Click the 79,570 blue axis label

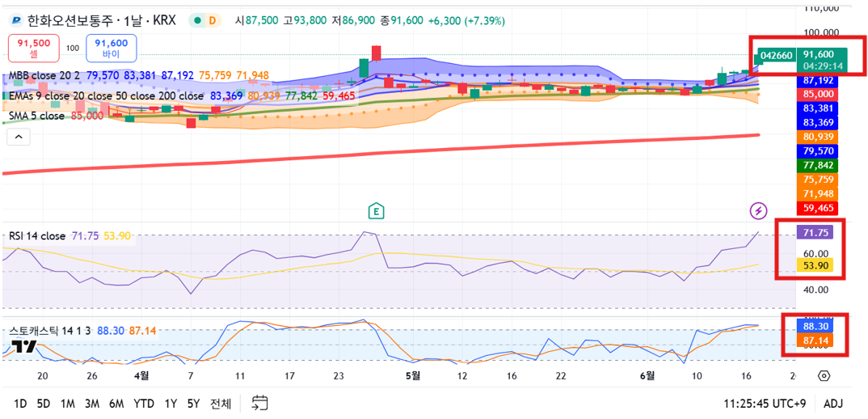coord(819,150)
